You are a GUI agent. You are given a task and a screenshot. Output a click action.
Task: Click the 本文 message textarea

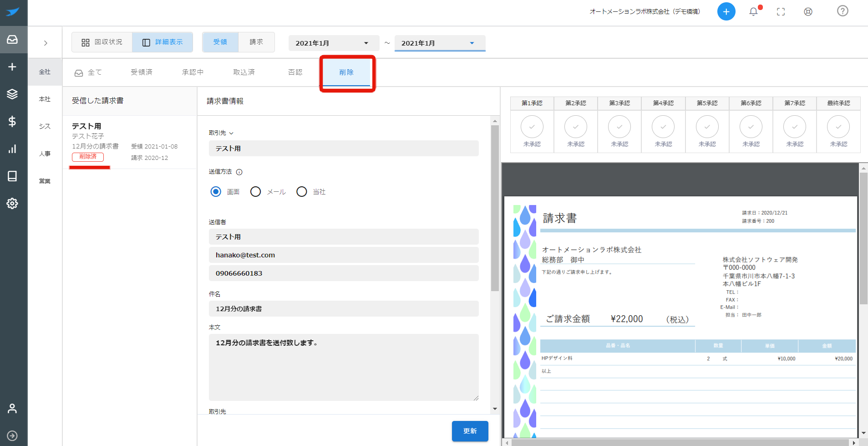click(x=344, y=368)
